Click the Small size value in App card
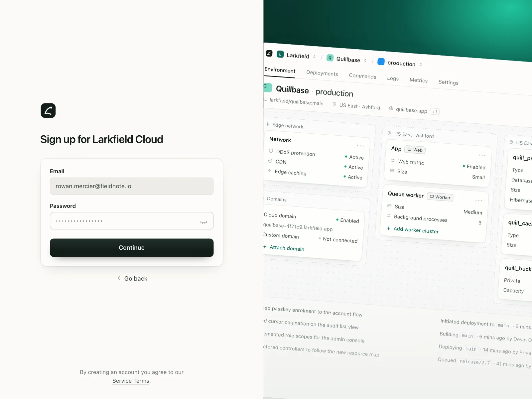 click(x=478, y=177)
